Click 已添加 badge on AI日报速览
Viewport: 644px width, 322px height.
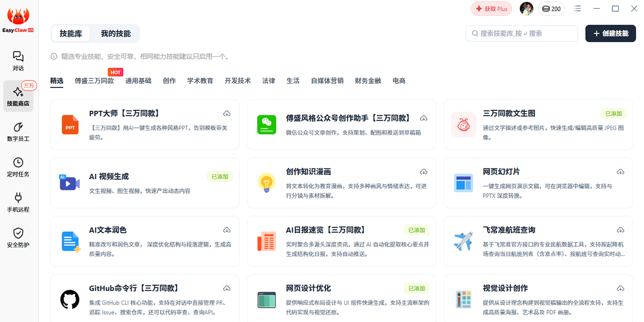click(x=417, y=230)
